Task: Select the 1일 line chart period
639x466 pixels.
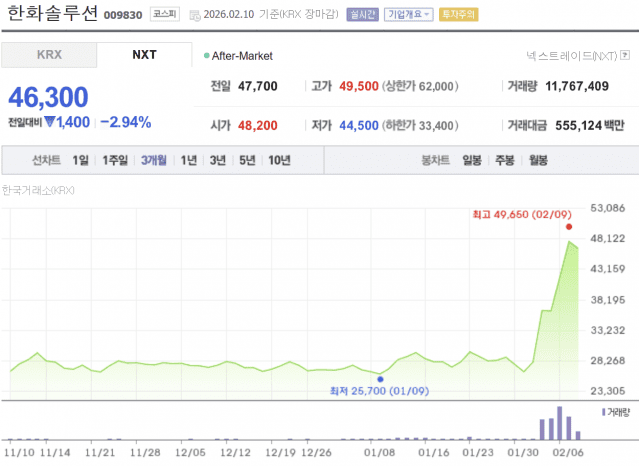Action: (81, 160)
